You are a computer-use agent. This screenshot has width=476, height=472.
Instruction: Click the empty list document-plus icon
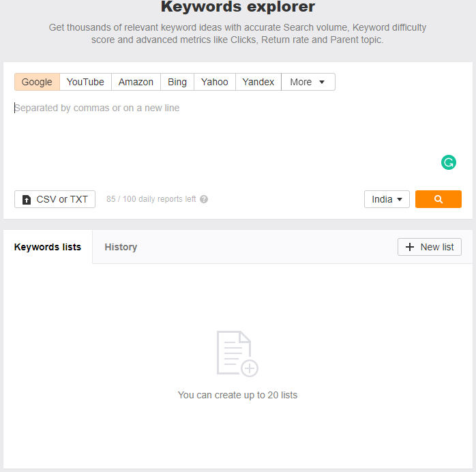(x=237, y=353)
